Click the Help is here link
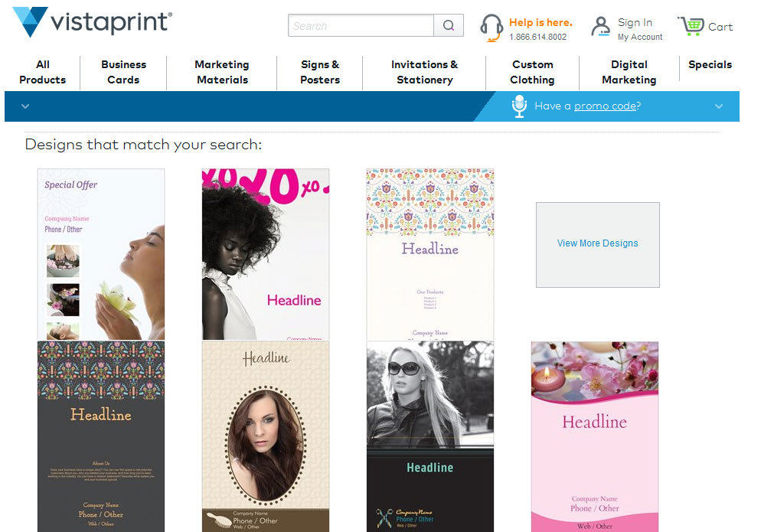Screen dimensions: 761x532 click(x=541, y=22)
